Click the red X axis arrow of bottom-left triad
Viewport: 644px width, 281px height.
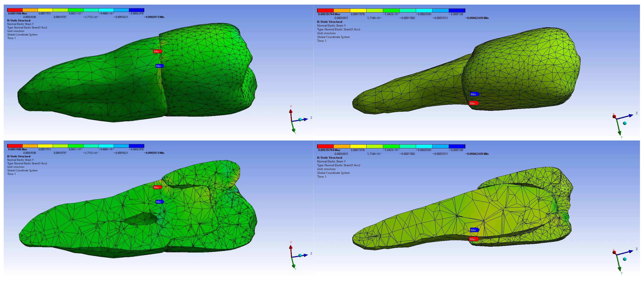pos(291,247)
